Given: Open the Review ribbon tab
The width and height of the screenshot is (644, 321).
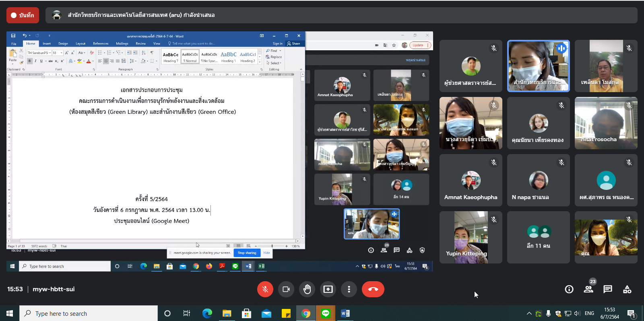Looking at the screenshot, I should [141, 43].
